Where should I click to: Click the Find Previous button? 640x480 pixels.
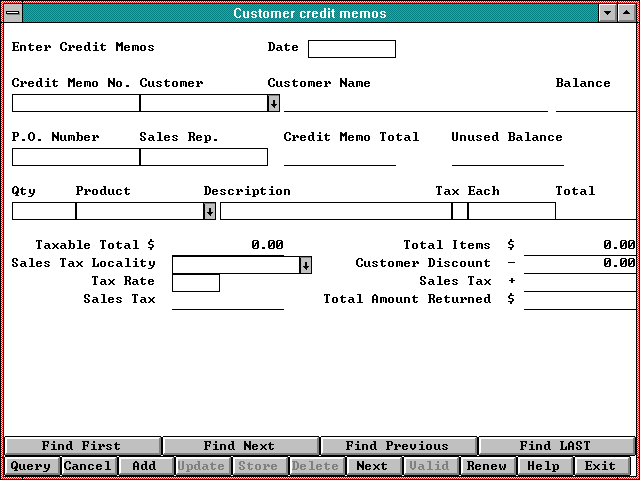[397, 446]
